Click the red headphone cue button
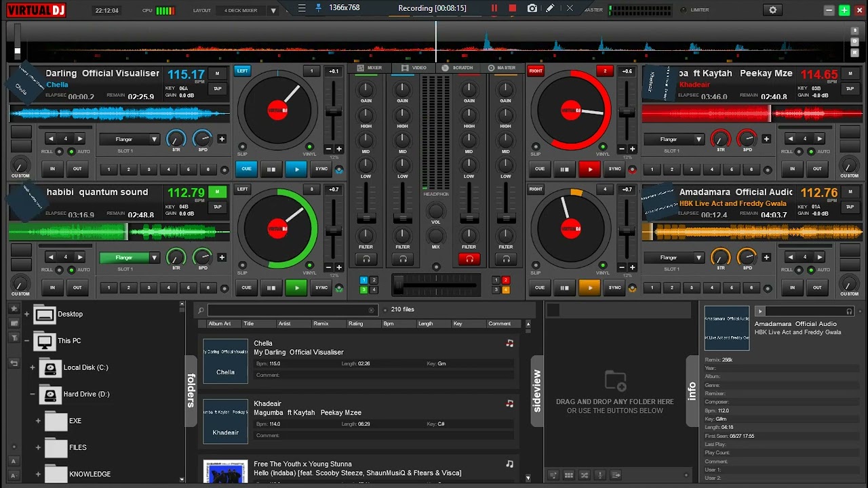 point(469,259)
